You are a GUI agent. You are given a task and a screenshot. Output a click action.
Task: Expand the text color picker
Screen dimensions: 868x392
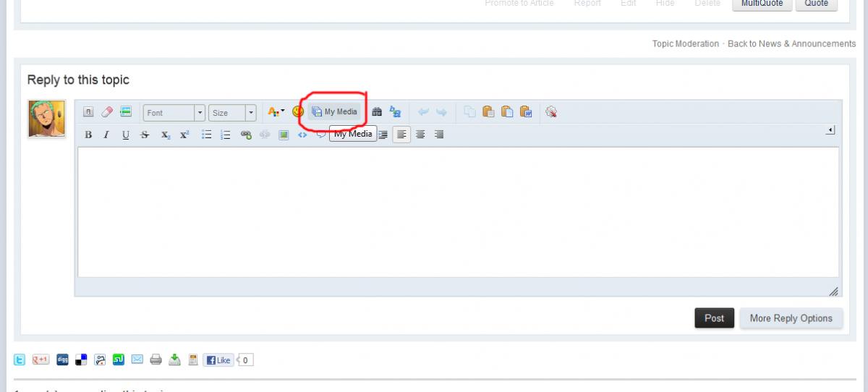coord(276,112)
